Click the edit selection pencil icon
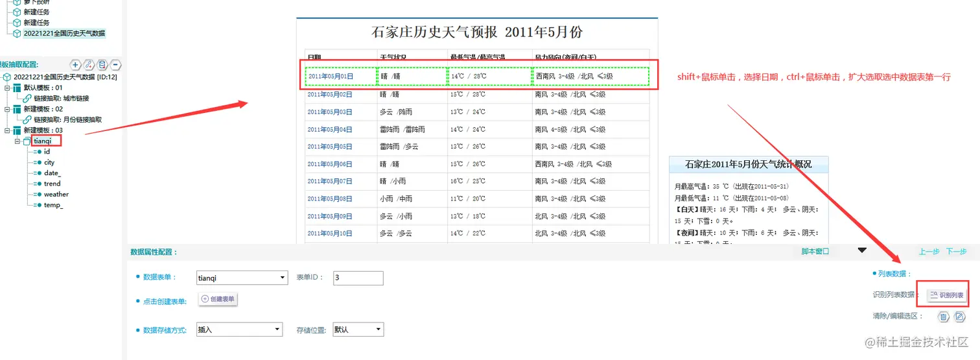The width and height of the screenshot is (980, 360). [960, 317]
